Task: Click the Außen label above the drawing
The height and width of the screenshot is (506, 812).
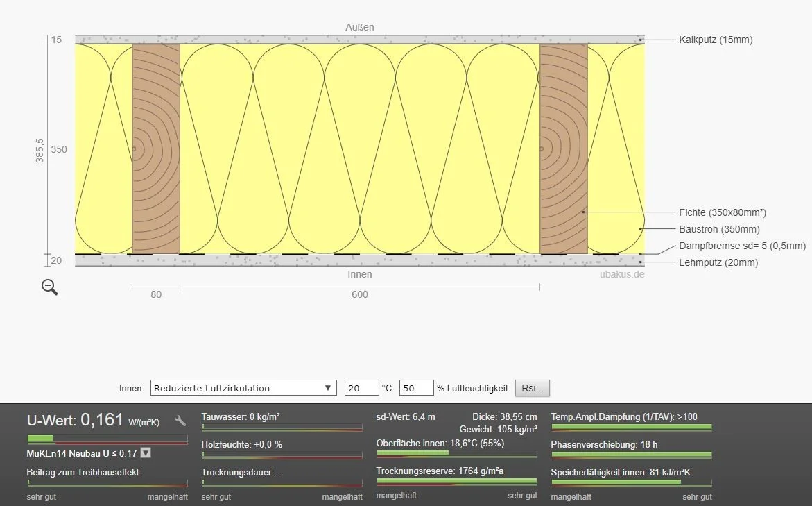Action: pos(359,27)
